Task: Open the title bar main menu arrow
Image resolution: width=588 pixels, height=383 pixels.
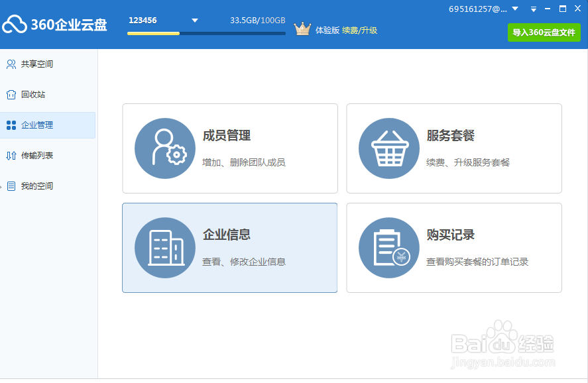Action: pos(534,9)
